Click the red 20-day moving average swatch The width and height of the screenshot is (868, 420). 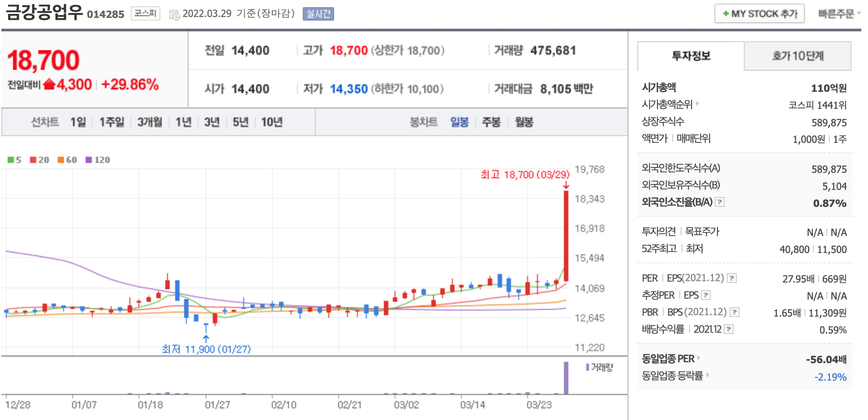click(x=33, y=160)
